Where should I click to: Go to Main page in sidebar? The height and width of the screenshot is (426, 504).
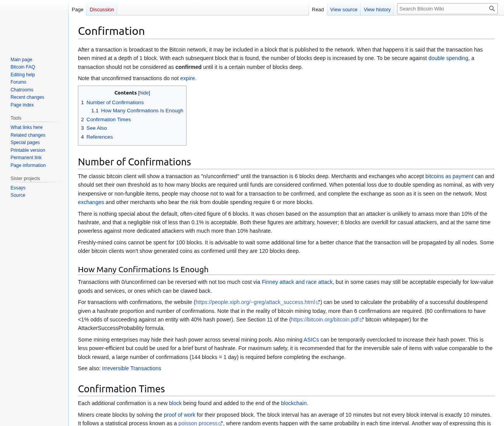[x=21, y=60]
